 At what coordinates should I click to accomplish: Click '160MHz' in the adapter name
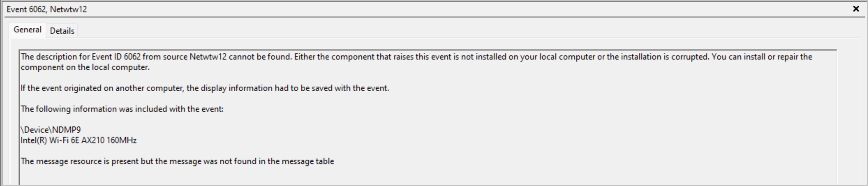(x=121, y=140)
